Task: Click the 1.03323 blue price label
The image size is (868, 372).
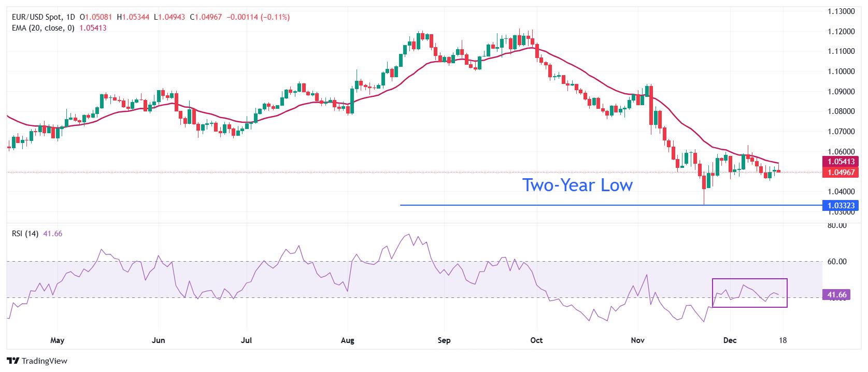Action: 842,206
